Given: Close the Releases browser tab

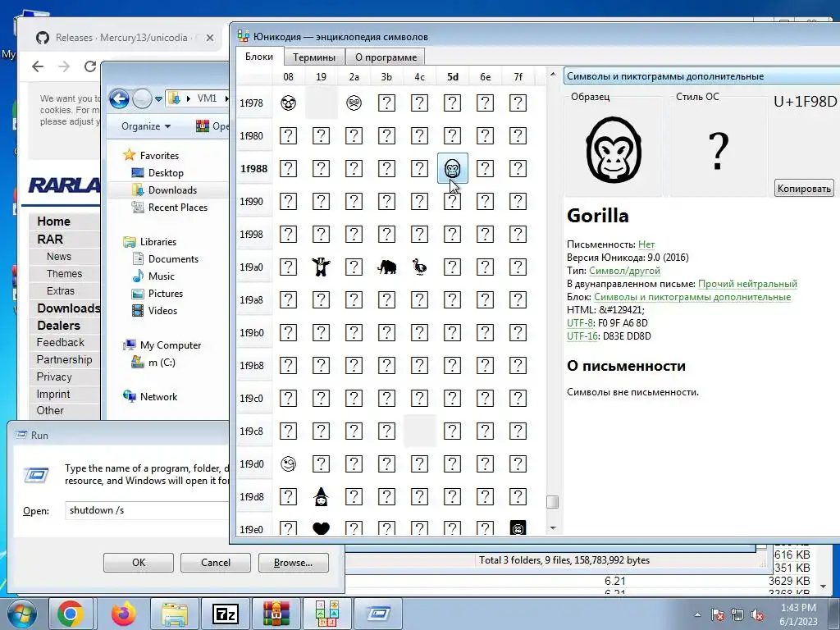Looking at the screenshot, I should tap(210, 38).
